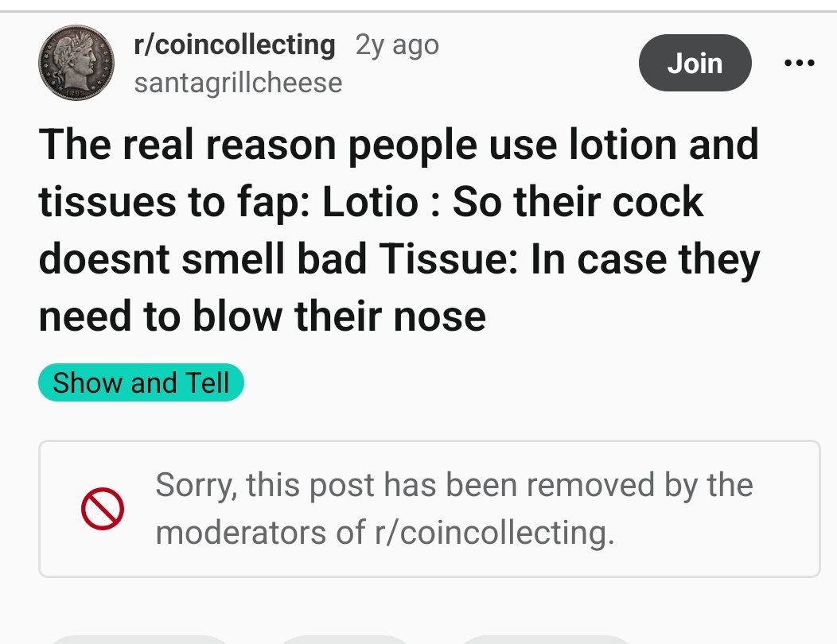Tap the rightmost gray pill at bottom edge
This screenshot has width=837, height=644.
click(549, 639)
